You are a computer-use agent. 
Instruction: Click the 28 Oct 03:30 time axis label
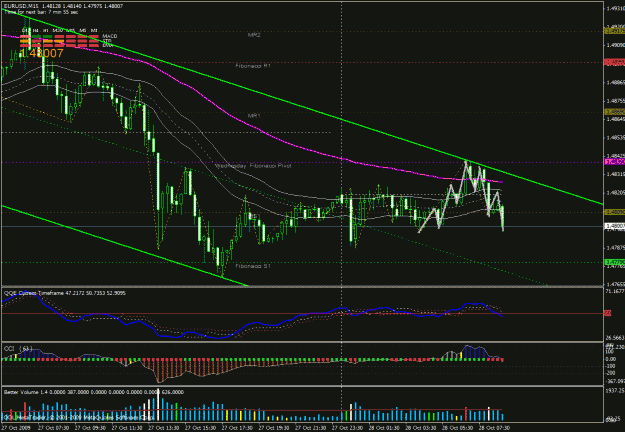click(x=420, y=428)
